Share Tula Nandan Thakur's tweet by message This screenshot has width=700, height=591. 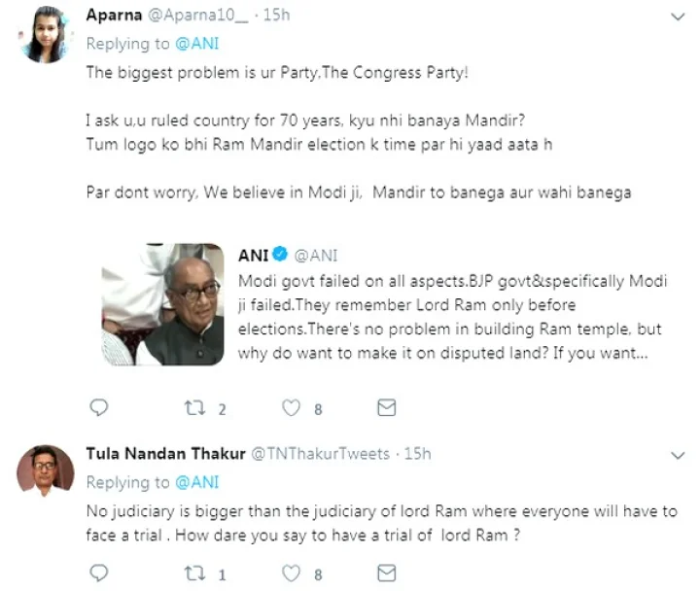tap(386, 574)
